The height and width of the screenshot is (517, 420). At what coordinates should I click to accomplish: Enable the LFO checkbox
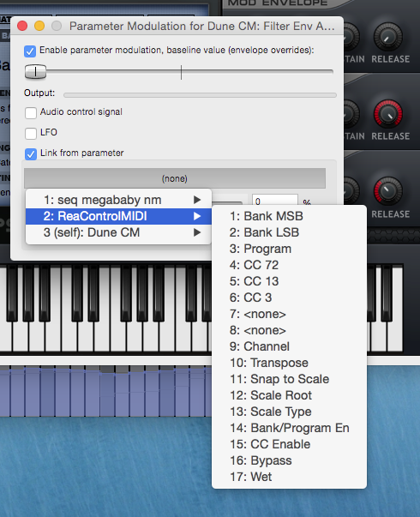point(31,133)
